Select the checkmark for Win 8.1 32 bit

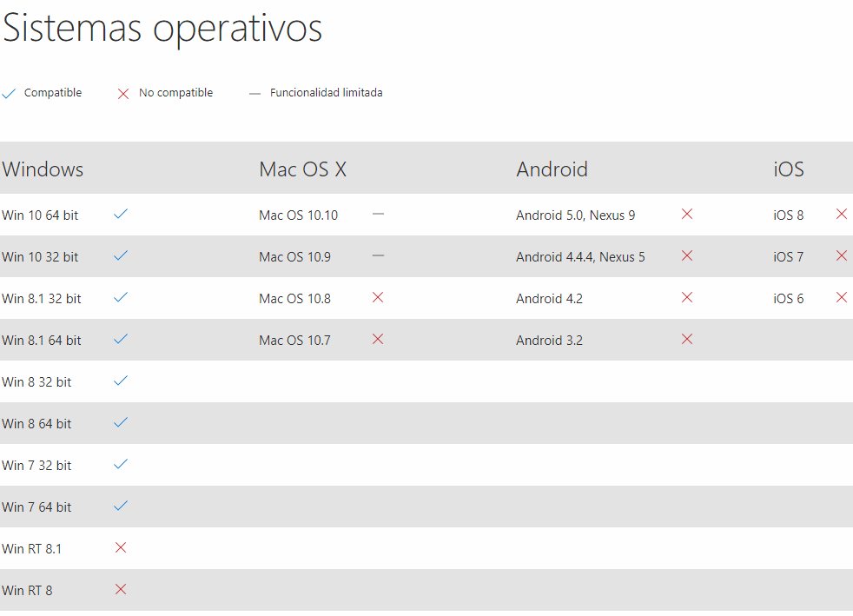tap(121, 297)
